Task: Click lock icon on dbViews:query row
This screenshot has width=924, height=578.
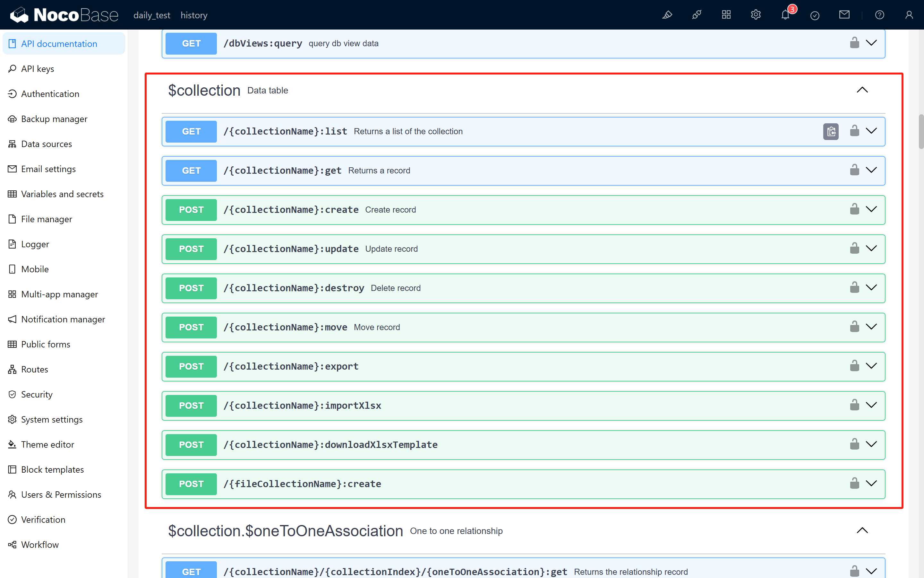Action: pyautogui.click(x=854, y=42)
